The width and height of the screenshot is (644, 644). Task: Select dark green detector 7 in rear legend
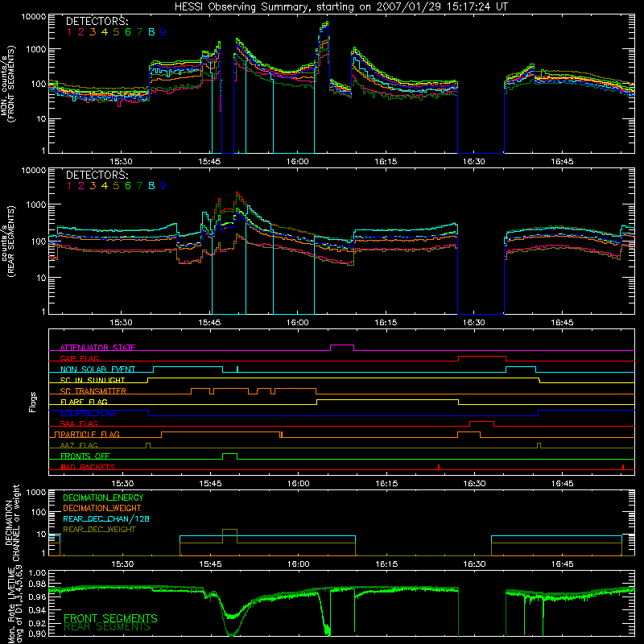(140, 186)
